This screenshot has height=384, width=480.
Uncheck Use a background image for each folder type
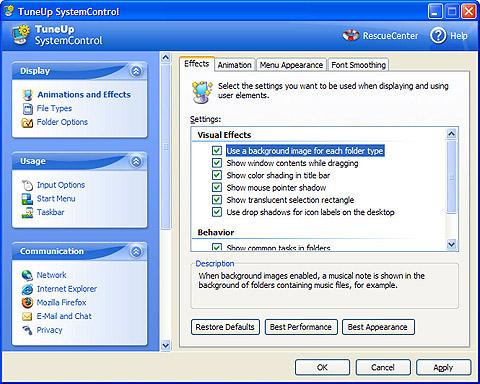pos(217,151)
